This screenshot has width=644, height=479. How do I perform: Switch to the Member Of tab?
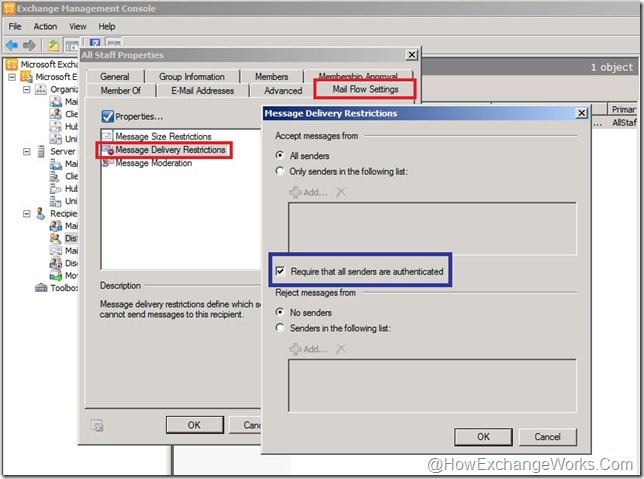click(120, 90)
